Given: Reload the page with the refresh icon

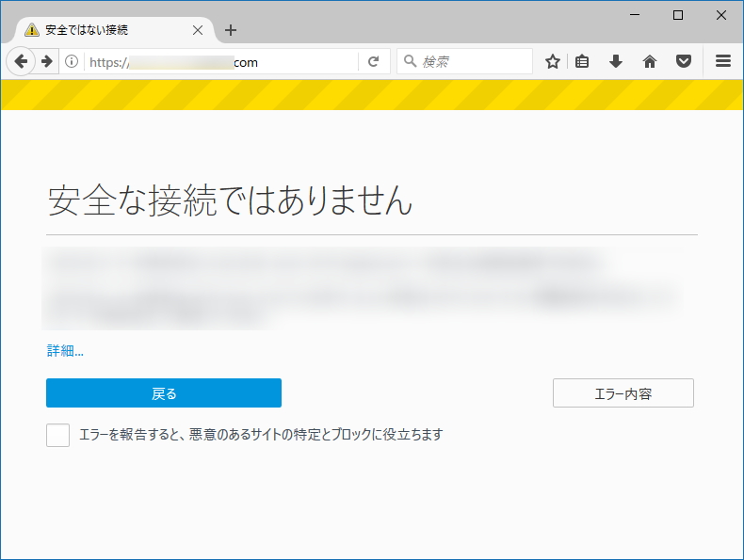Looking at the screenshot, I should (374, 61).
